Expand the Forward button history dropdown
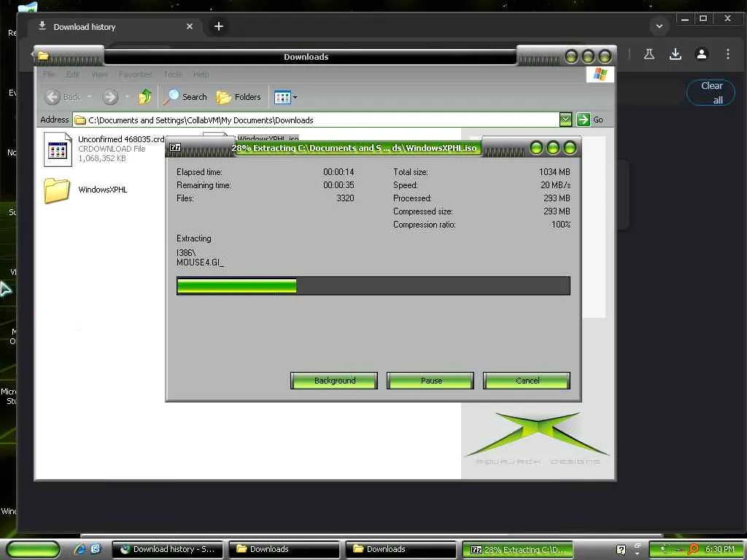Viewport: 747px width, 560px height. pos(127,97)
